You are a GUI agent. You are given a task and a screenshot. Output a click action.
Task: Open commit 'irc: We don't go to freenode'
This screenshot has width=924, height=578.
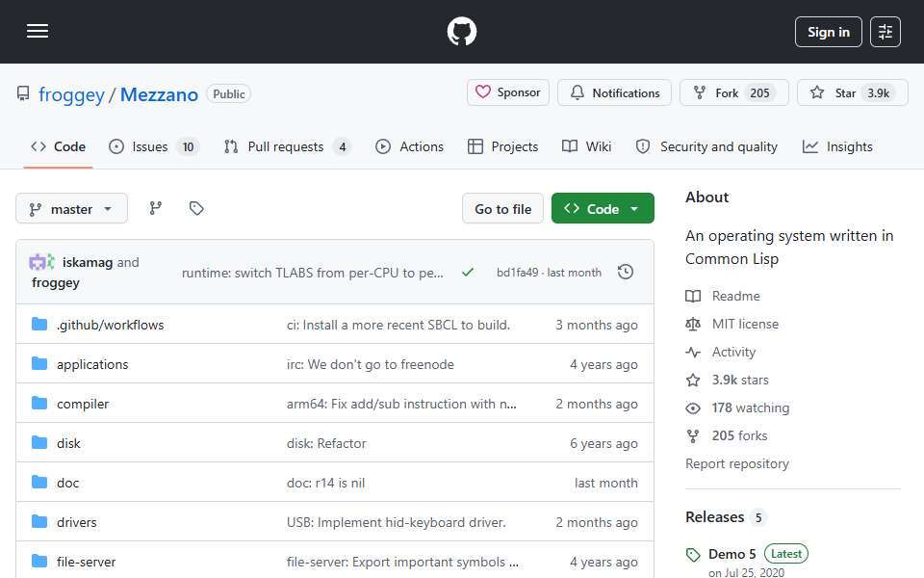[370, 364]
